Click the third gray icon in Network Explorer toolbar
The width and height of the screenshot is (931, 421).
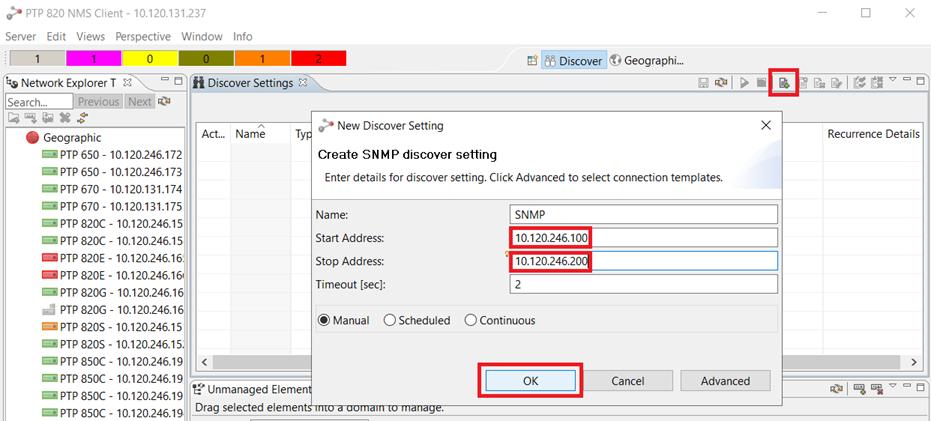point(48,118)
